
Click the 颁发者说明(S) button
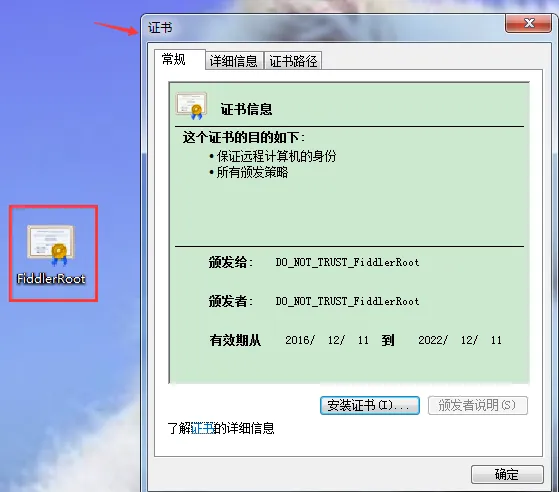(477, 405)
